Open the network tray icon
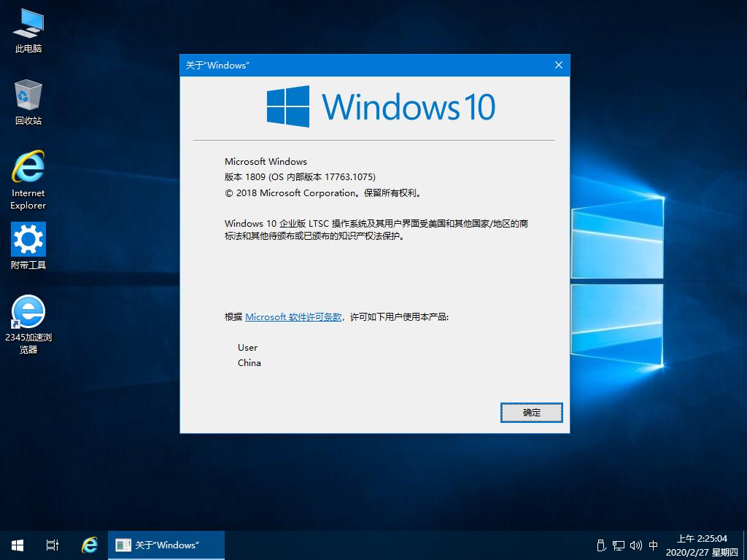 point(619,545)
